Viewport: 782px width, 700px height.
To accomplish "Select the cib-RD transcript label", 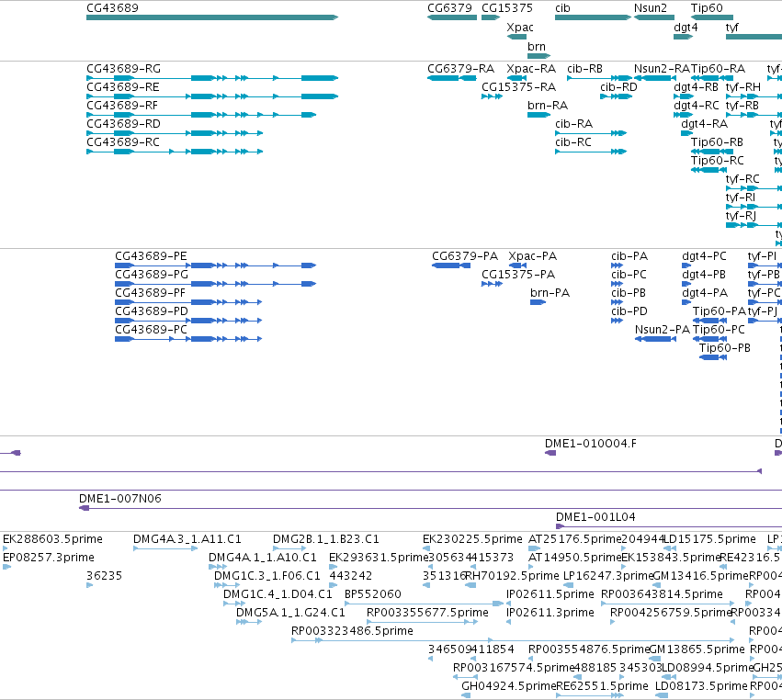I will tap(619, 87).
